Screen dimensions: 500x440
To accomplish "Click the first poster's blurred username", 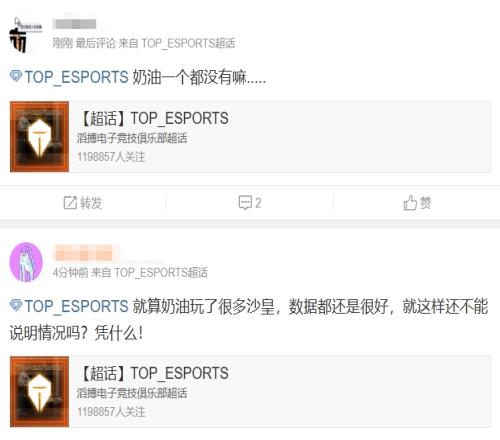I will 75,24.
